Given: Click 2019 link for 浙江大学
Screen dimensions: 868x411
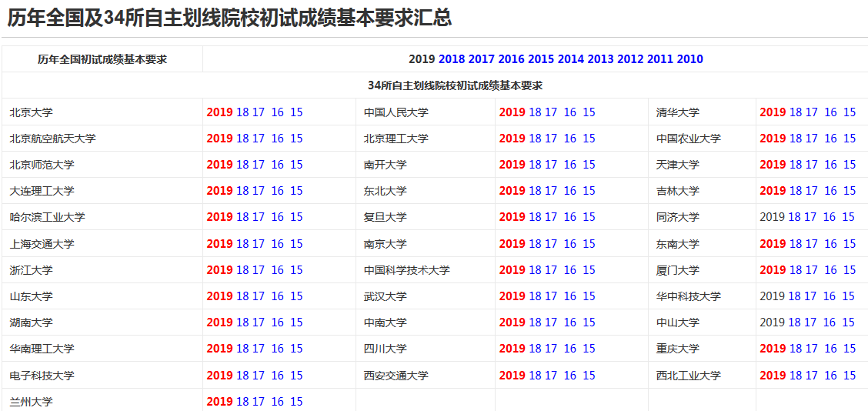Looking at the screenshot, I should coord(220,270).
